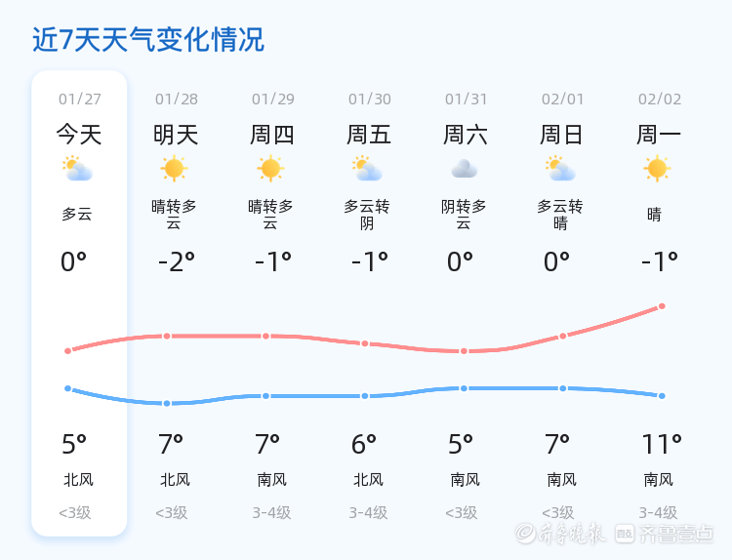The image size is (732, 560).
Task: Click today's partly cloudy weather icon
Action: point(77,170)
